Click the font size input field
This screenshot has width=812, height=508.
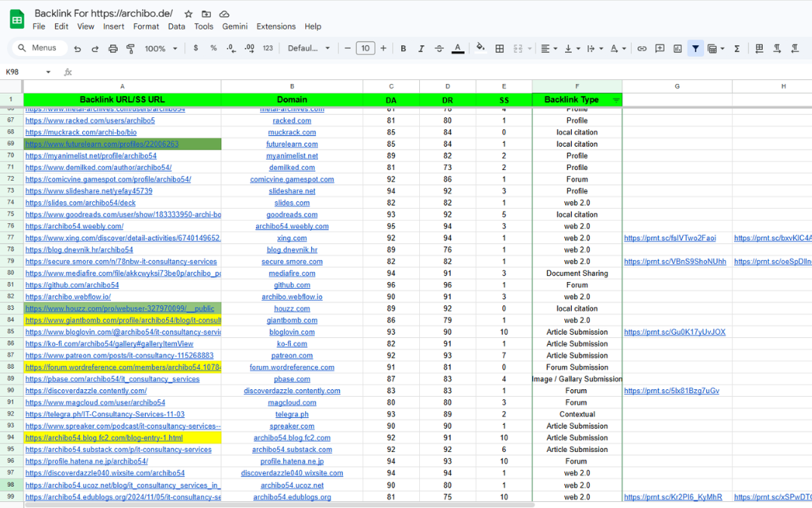(x=365, y=48)
